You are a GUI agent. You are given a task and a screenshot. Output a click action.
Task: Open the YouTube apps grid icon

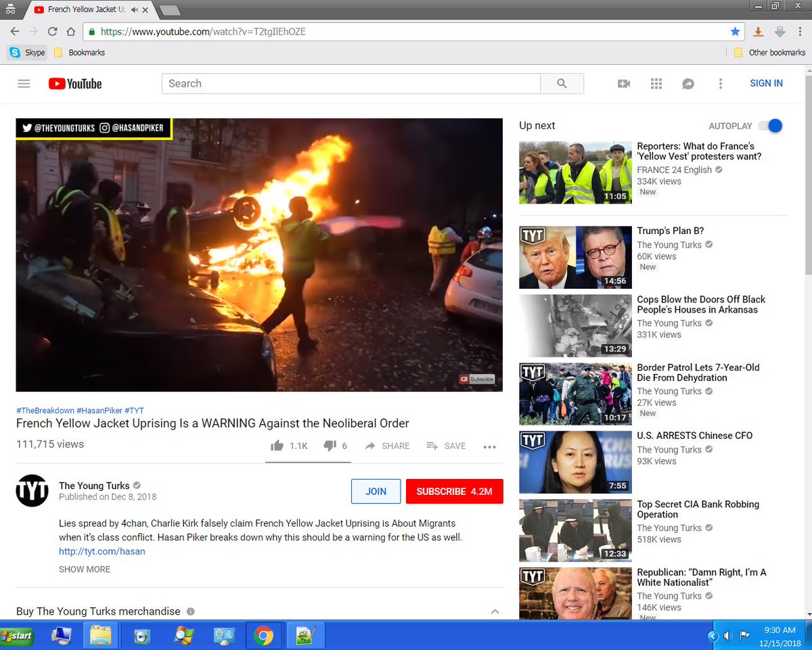tap(656, 84)
